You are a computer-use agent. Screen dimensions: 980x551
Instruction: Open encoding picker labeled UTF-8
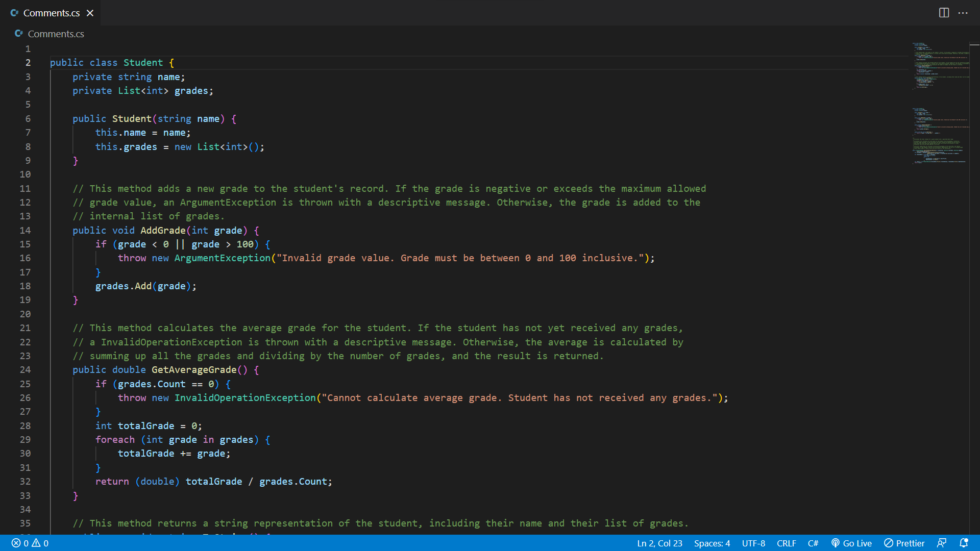tap(753, 543)
